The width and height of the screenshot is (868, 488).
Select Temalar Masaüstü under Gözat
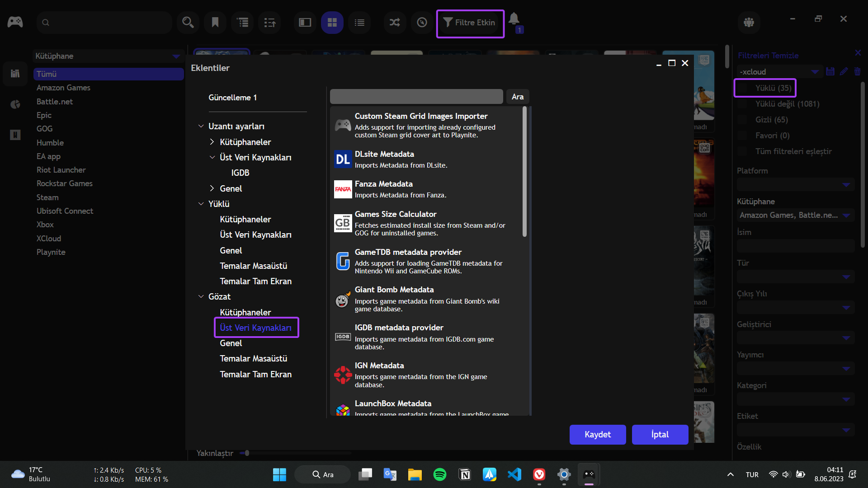[x=253, y=358]
